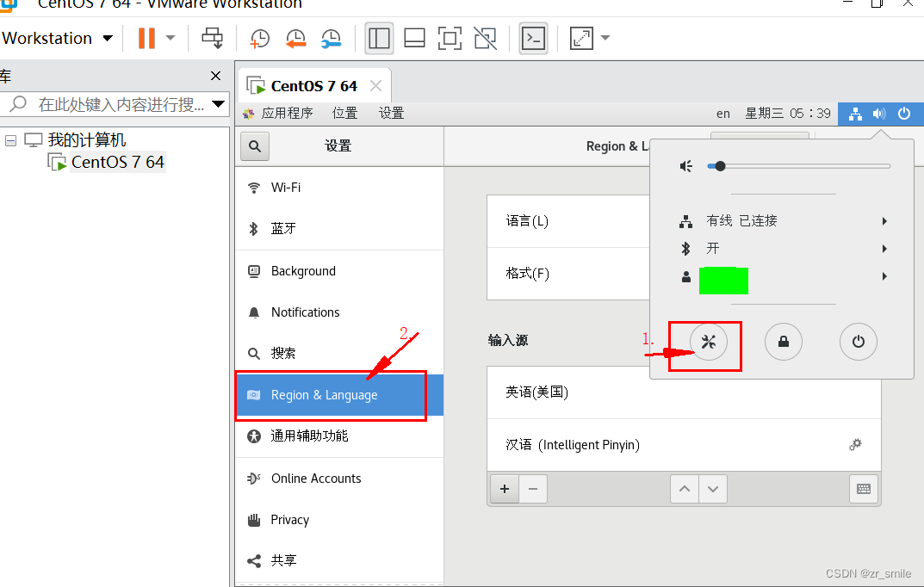This screenshot has width=924, height=587.
Task: Adjust the volume slider
Action: (x=798, y=167)
